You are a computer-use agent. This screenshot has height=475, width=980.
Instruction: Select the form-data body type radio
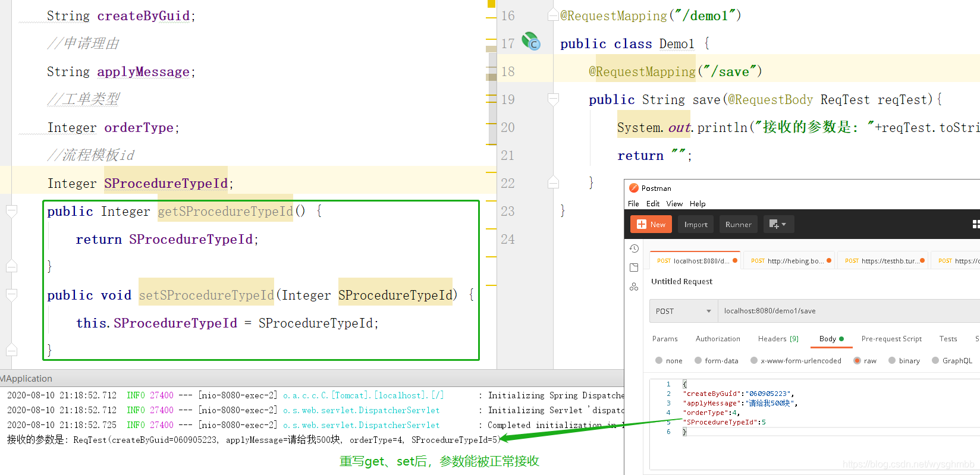point(698,360)
